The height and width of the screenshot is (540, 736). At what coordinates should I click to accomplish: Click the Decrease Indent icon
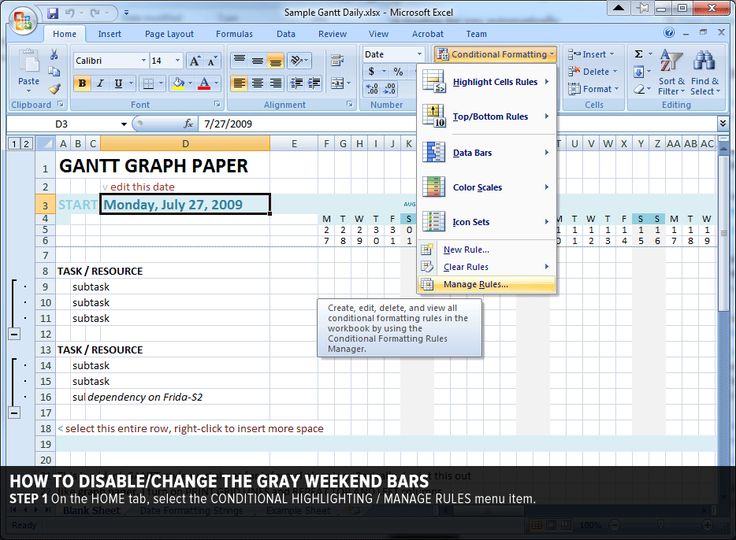[x=296, y=84]
